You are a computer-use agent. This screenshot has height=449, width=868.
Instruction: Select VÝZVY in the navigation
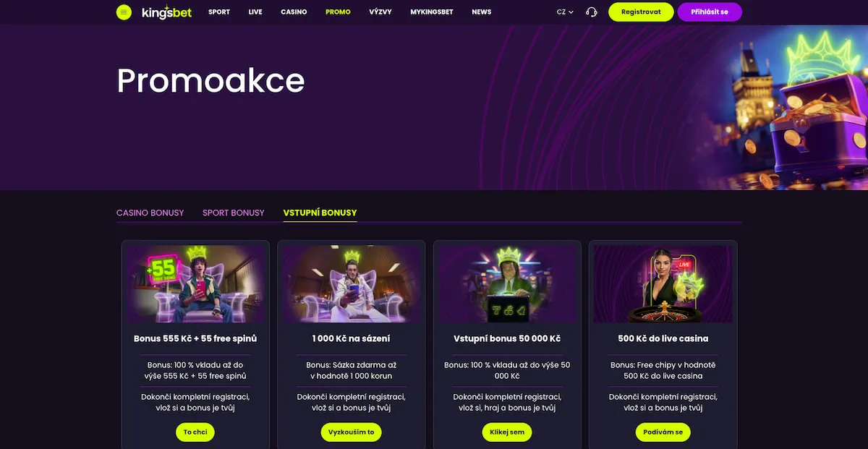tap(380, 12)
